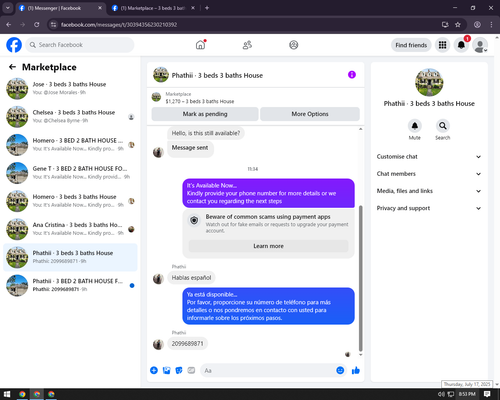Click the Find friends button

point(411,45)
